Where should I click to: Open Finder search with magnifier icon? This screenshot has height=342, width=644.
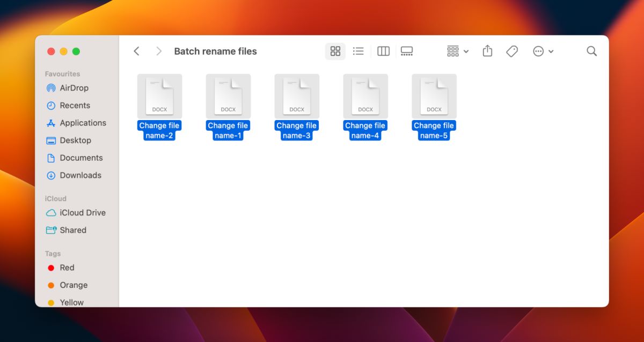click(x=591, y=51)
